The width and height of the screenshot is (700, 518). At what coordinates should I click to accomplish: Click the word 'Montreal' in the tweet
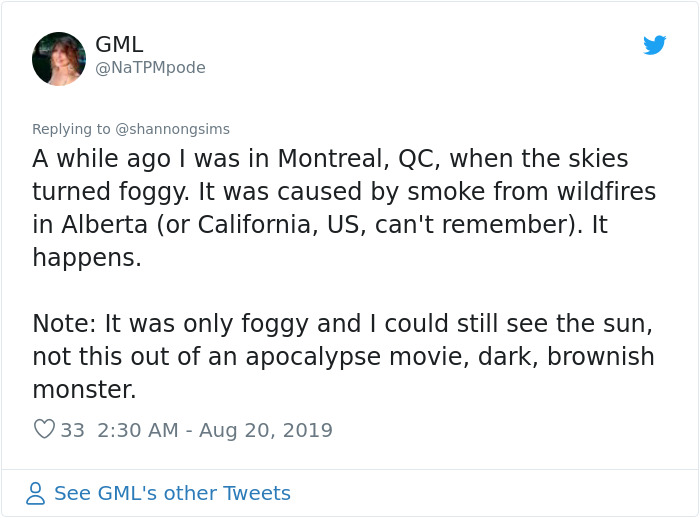click(x=331, y=159)
